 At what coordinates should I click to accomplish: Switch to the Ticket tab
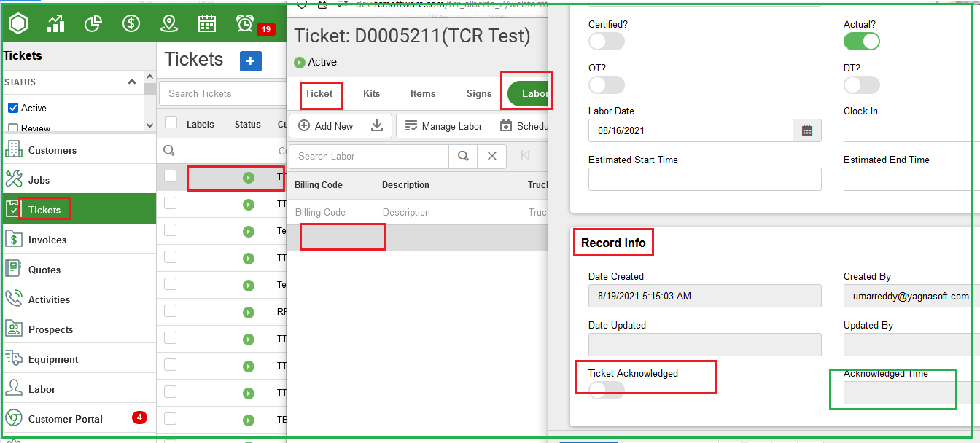(319, 93)
